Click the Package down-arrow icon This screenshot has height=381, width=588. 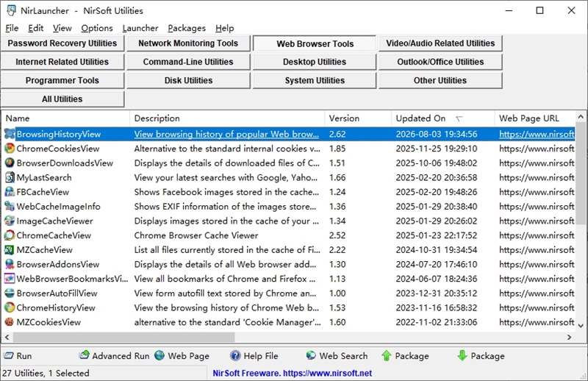pos(462,355)
